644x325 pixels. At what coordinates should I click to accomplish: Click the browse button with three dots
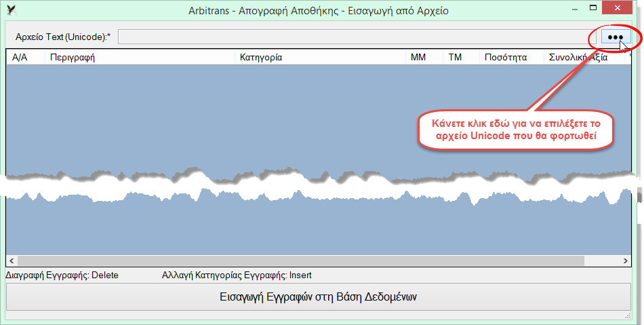[616, 37]
